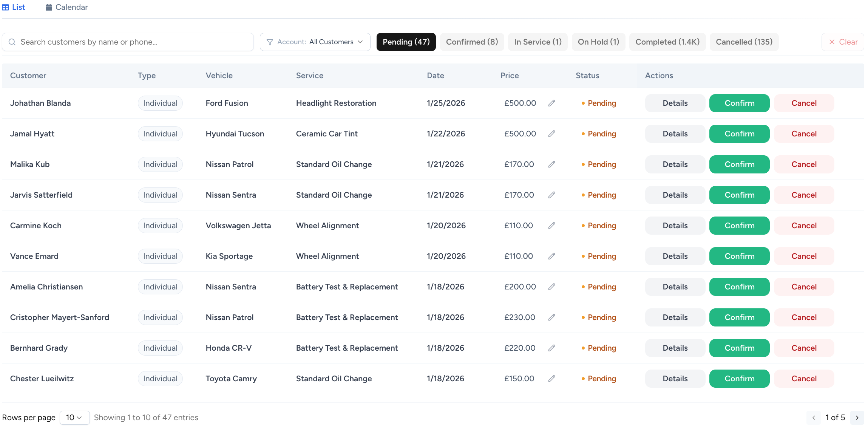
Task: Open the Rows per page dropdown
Action: [x=74, y=418]
